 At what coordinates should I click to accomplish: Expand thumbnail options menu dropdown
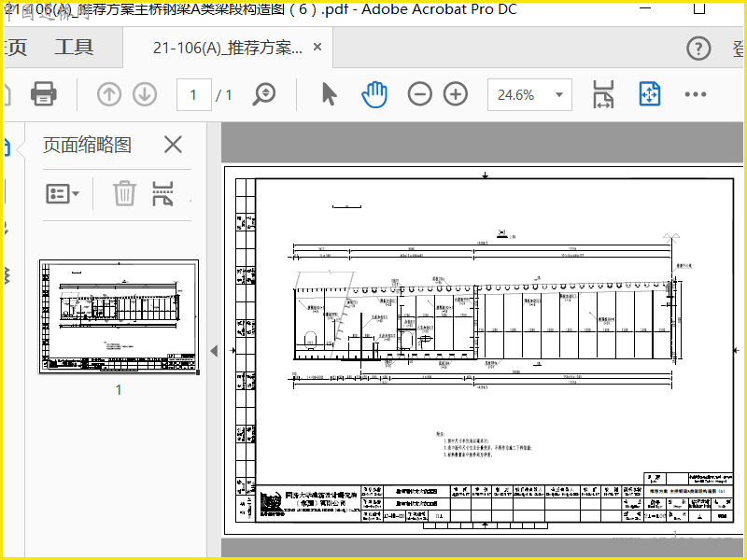coord(63,194)
